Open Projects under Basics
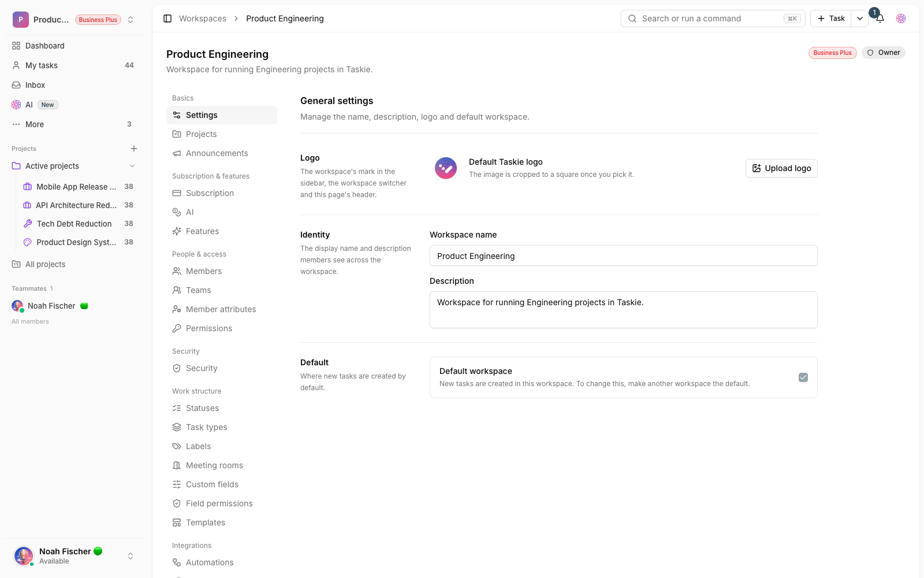 click(x=222, y=134)
